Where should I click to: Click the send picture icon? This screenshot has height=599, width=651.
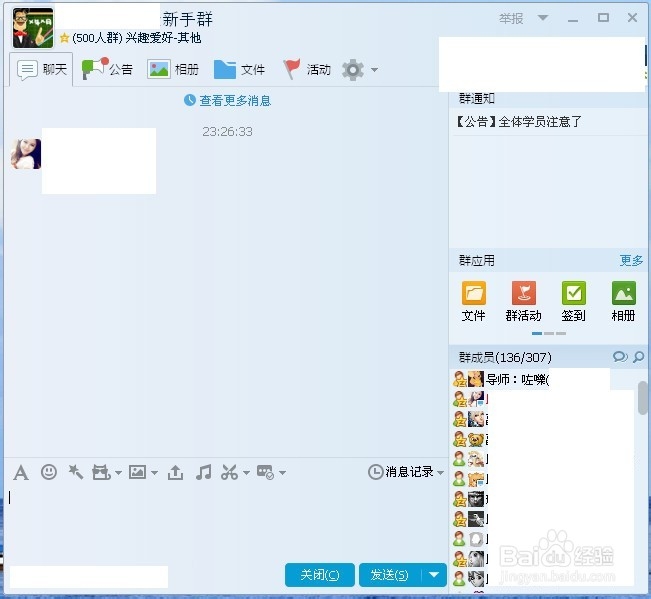coord(137,472)
